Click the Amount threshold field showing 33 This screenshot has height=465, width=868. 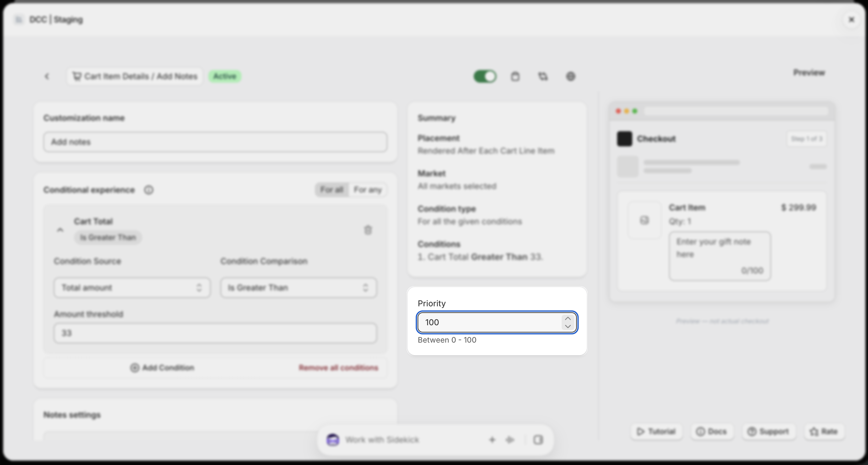(x=215, y=333)
